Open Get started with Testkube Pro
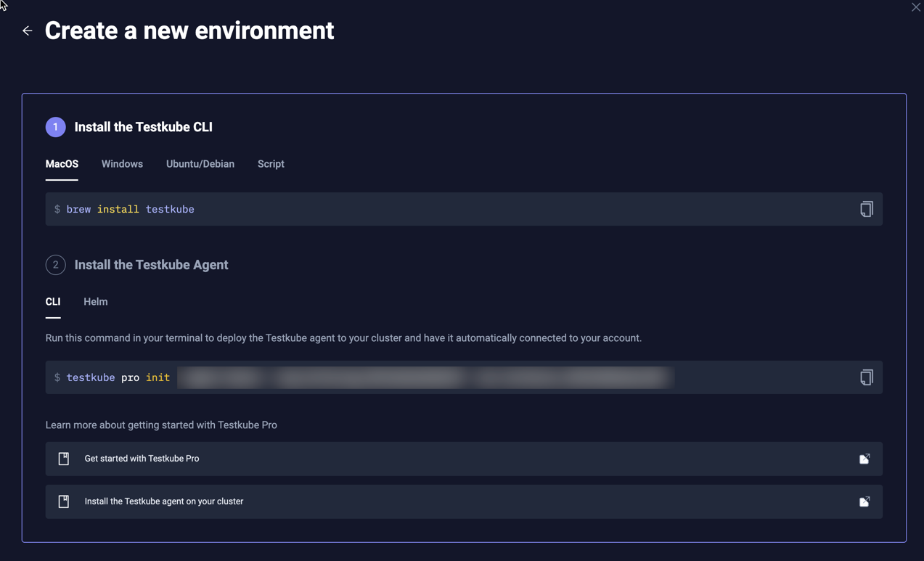The image size is (924, 561). click(140, 458)
